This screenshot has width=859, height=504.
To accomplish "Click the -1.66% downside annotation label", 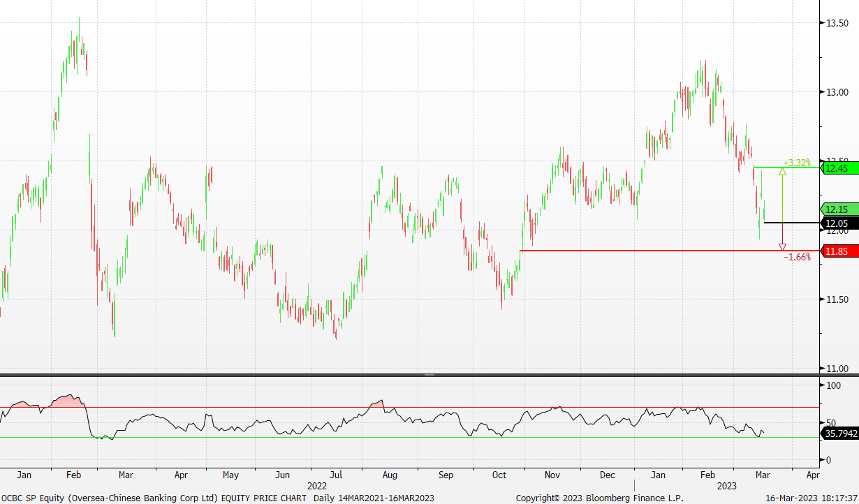I will pos(798,257).
